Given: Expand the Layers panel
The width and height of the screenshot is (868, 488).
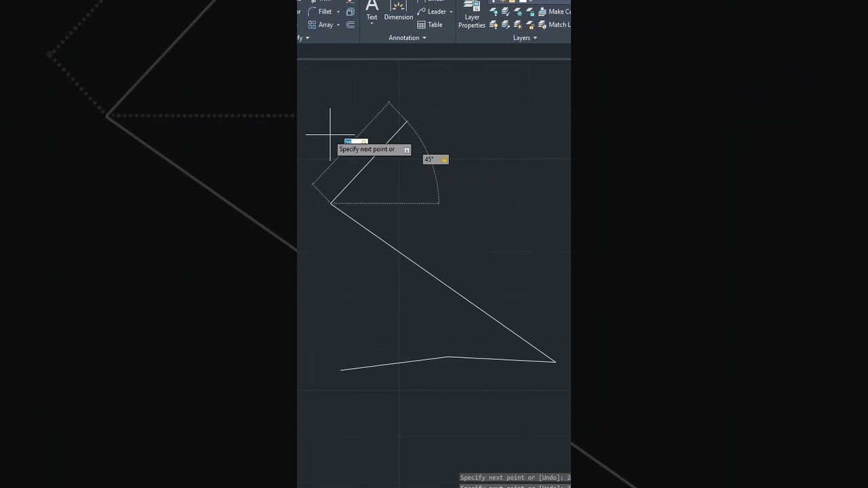Looking at the screenshot, I should 525,38.
